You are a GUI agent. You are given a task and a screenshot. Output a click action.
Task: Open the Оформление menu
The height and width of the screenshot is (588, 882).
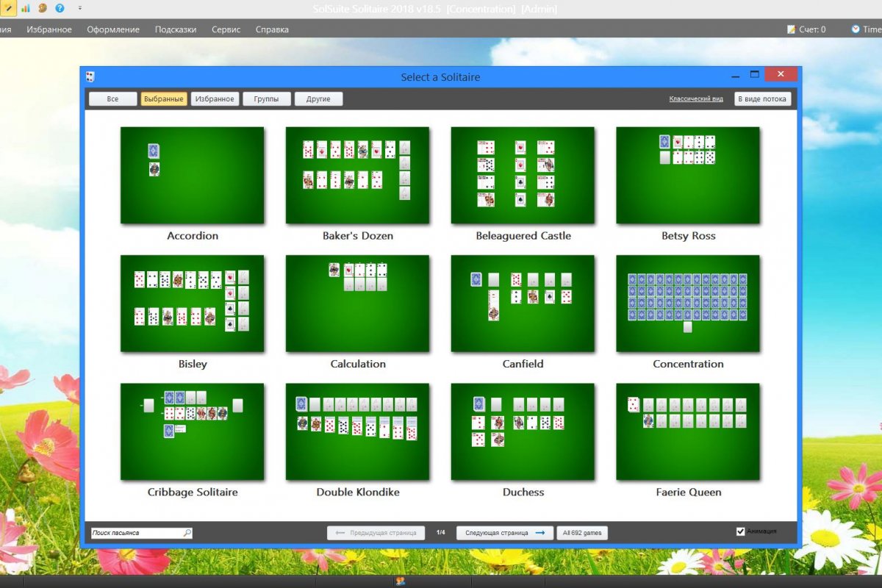pos(113,29)
